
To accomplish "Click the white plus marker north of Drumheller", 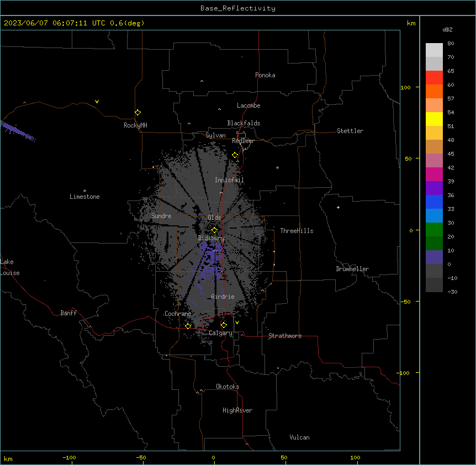I will click(x=338, y=207).
